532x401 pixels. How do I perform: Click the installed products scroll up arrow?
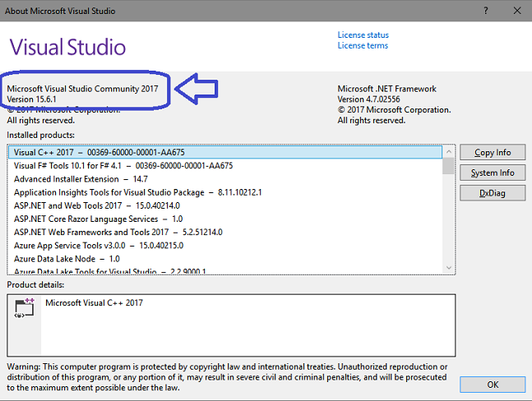tap(448, 151)
